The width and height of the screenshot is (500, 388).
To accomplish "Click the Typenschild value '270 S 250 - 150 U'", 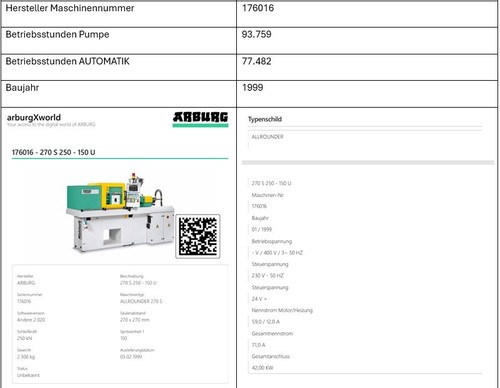I will [271, 183].
